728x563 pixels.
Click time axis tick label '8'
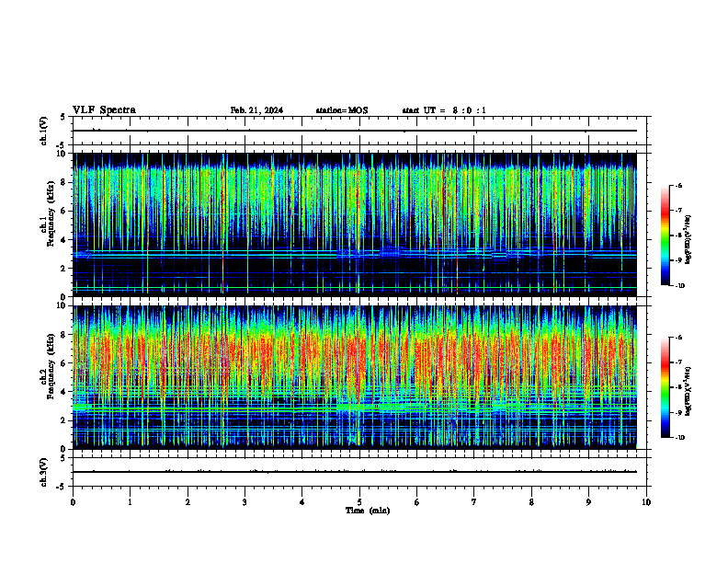(x=531, y=502)
